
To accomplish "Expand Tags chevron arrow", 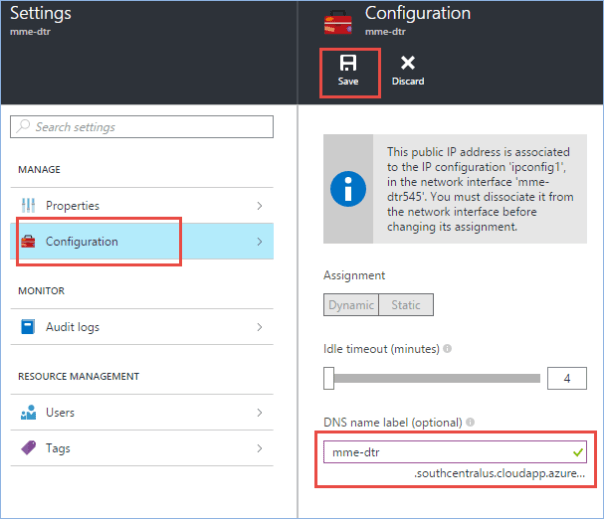I will click(x=260, y=448).
